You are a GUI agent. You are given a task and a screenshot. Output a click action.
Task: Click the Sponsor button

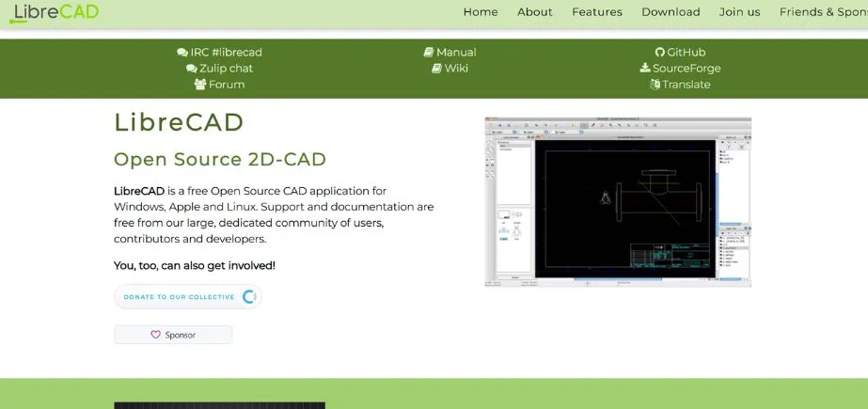pos(173,335)
